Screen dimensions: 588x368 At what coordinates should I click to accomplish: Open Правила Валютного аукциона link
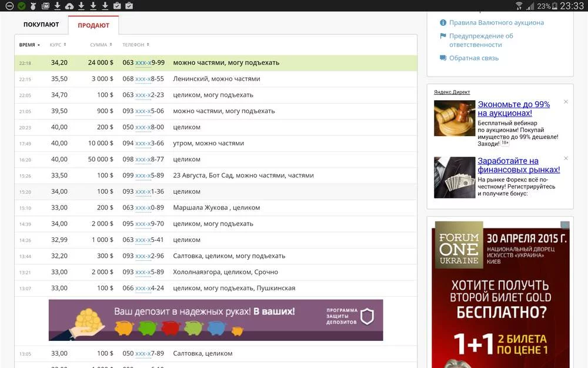pos(496,22)
